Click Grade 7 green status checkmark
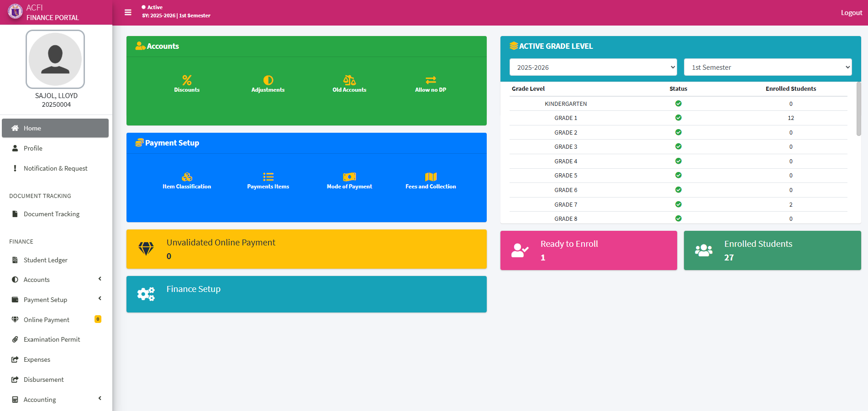The height and width of the screenshot is (411, 868). 678,204
